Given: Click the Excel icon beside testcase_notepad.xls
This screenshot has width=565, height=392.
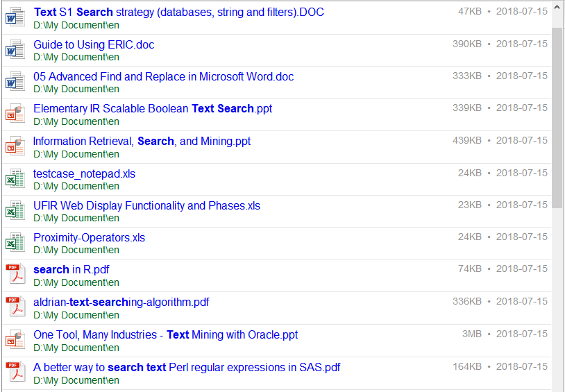Looking at the screenshot, I should point(15,179).
